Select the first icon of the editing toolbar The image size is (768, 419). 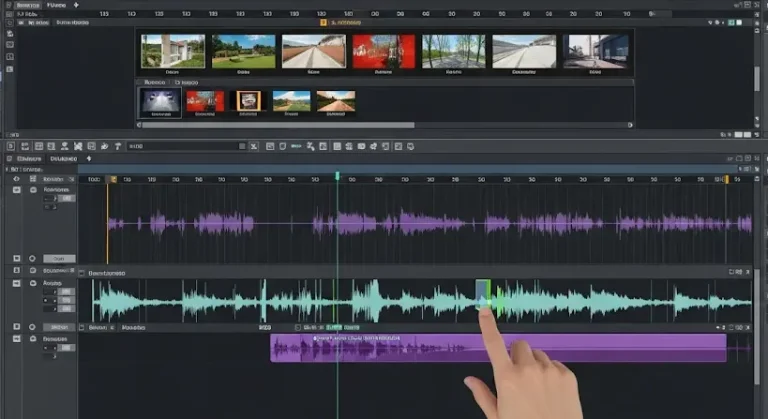[11, 146]
